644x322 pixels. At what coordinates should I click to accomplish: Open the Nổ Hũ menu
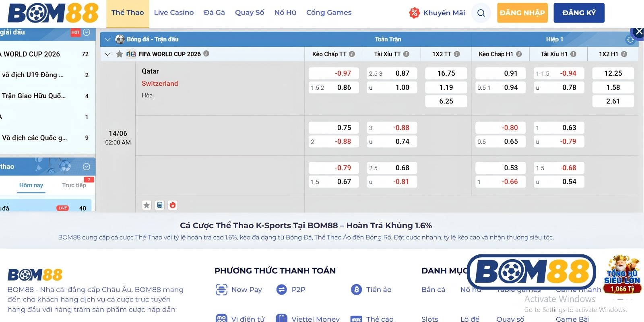click(x=285, y=13)
